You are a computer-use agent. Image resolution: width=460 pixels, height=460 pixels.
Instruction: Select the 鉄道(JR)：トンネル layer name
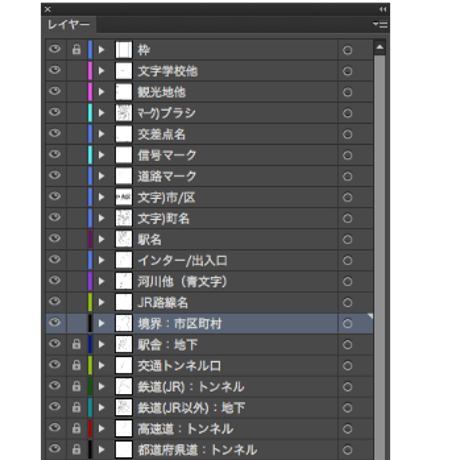tap(191, 387)
